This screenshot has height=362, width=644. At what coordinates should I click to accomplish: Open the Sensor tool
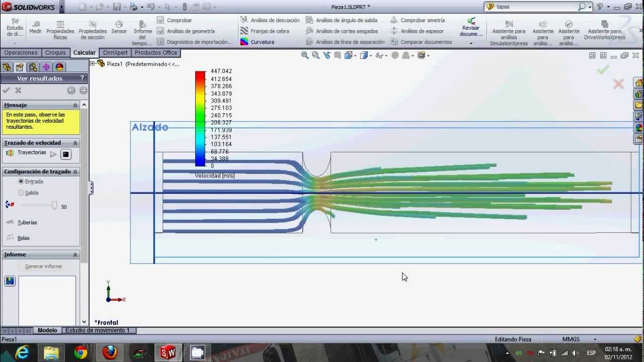[119, 27]
